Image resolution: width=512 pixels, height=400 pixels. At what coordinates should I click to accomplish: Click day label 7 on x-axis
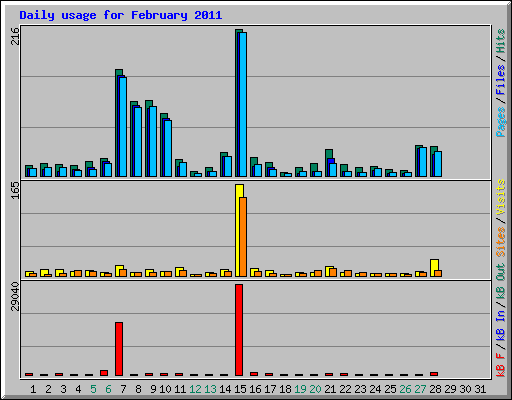click(x=123, y=389)
